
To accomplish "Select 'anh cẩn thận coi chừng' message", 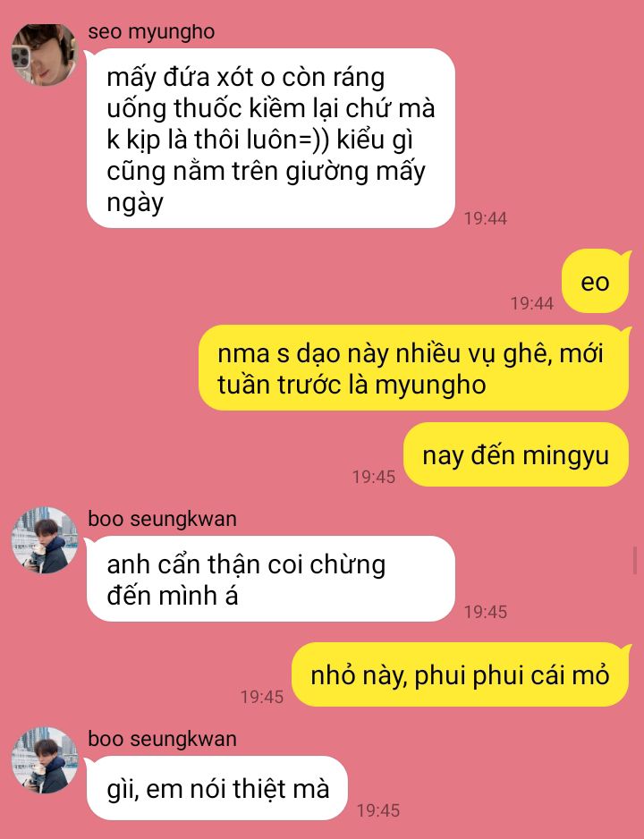I will click(271, 579).
